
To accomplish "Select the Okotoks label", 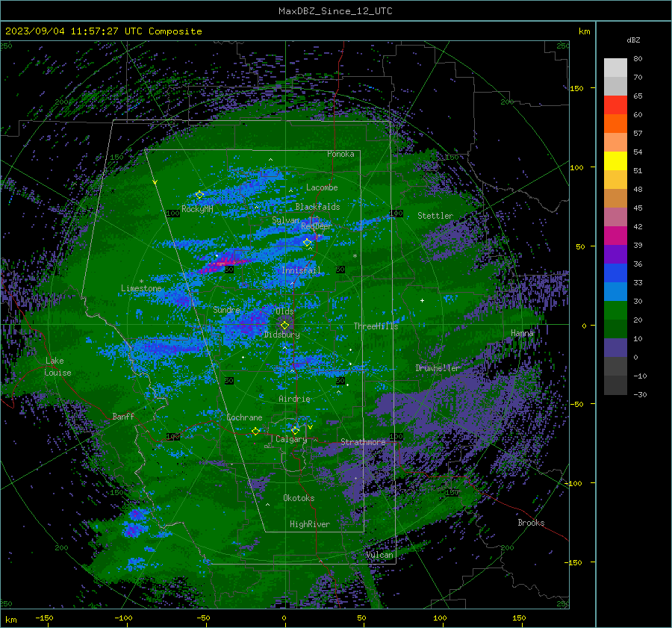I will coord(299,498).
